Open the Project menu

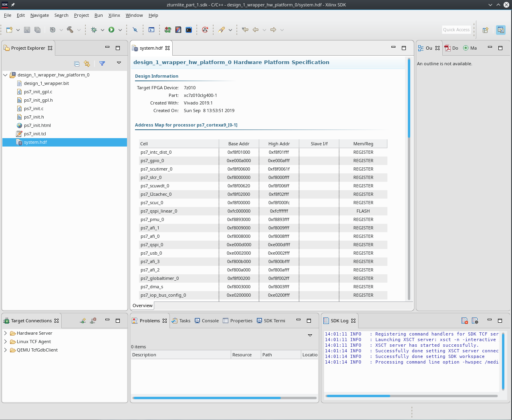(81, 15)
